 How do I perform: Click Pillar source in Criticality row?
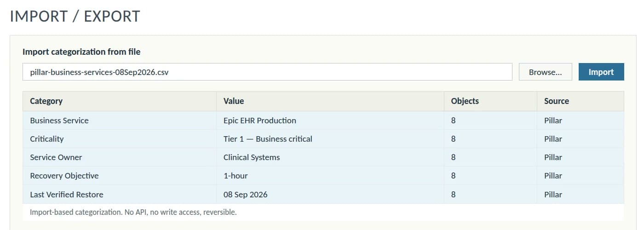553,139
